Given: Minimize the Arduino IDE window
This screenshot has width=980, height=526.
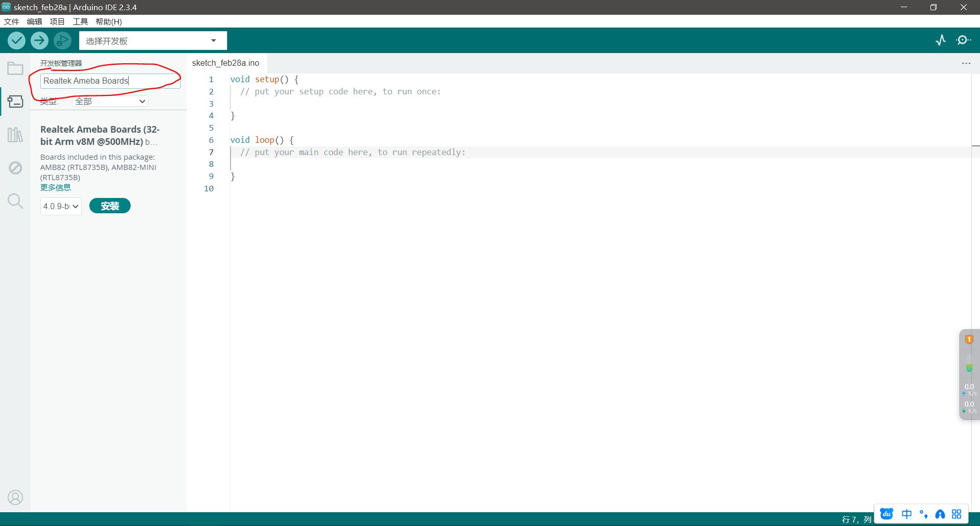Looking at the screenshot, I should coord(904,7).
